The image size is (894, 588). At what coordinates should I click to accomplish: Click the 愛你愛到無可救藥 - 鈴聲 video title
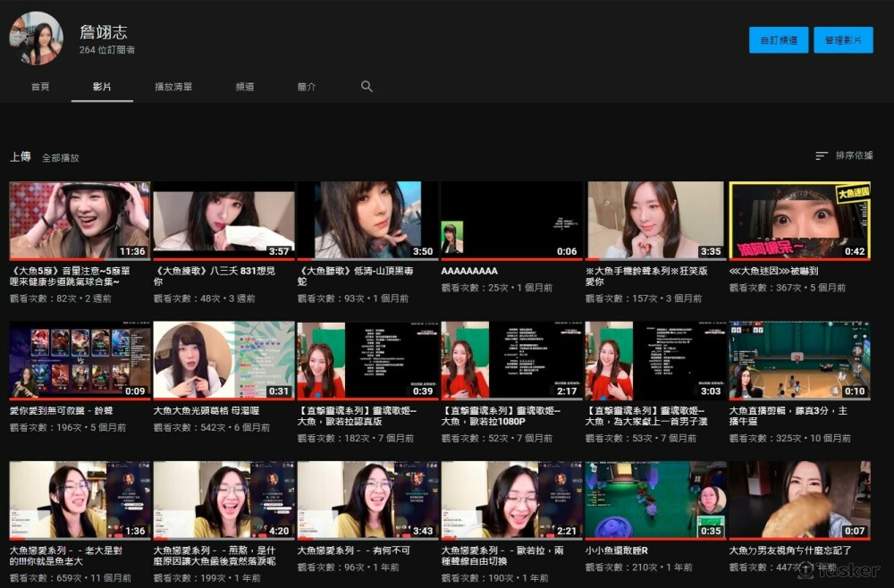[62, 411]
